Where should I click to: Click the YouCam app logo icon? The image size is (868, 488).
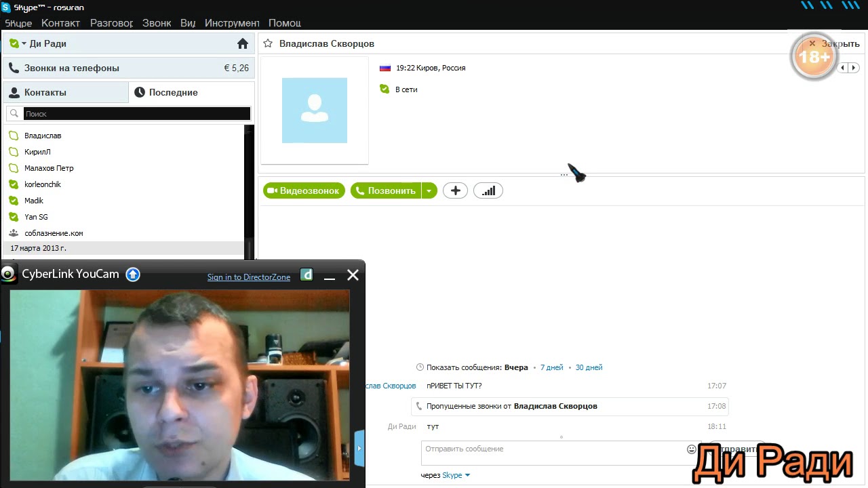(8, 274)
